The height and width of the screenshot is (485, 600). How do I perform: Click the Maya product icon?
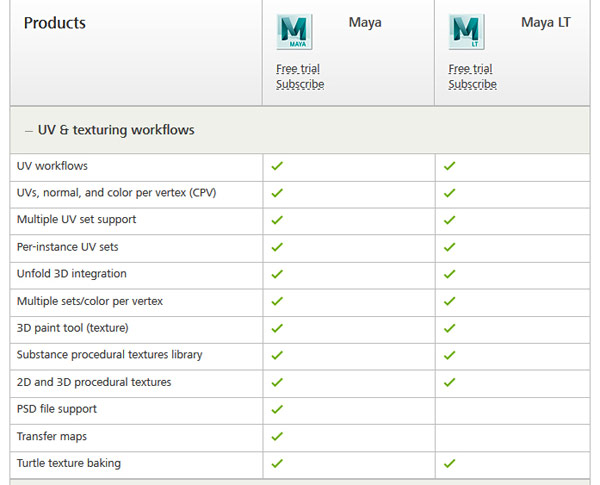(x=294, y=32)
